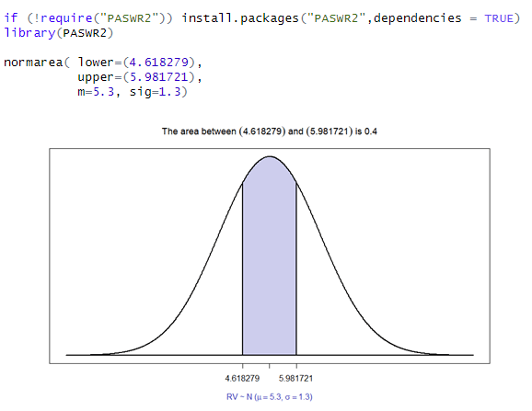Click the plot title showing area 0.4
Screen dimensions: 532x411
pyautogui.click(x=269, y=131)
